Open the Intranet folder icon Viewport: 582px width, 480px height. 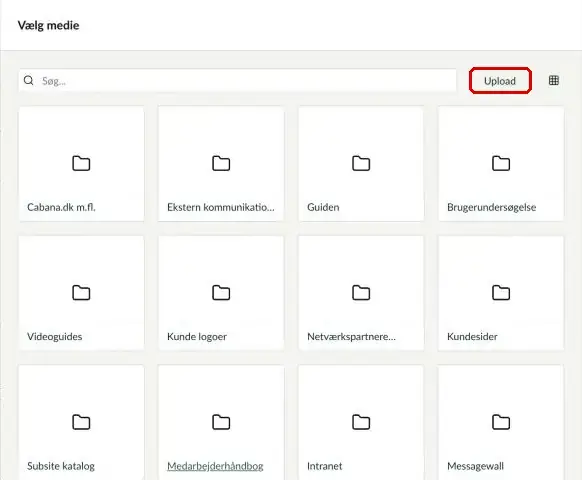tap(361, 422)
